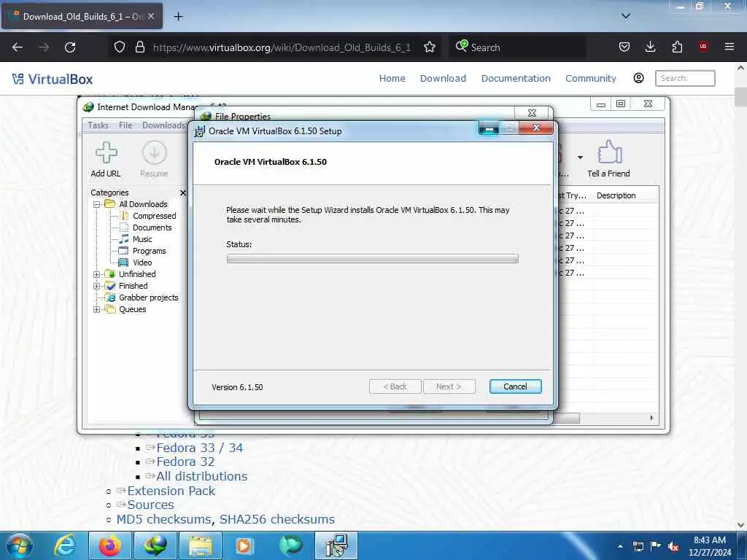Open the Tasks menu in Internet Download Manager
Viewport: 747px width, 560px height.
[x=98, y=125]
